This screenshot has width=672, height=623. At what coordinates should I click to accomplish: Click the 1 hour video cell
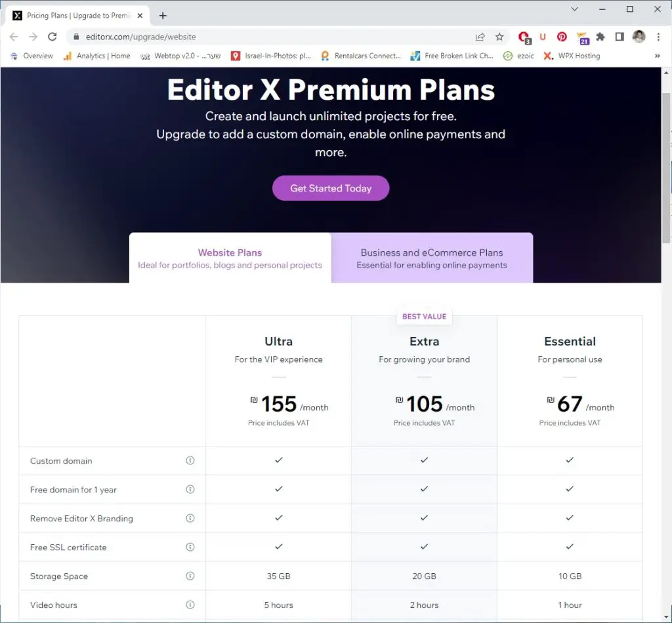[x=570, y=605]
